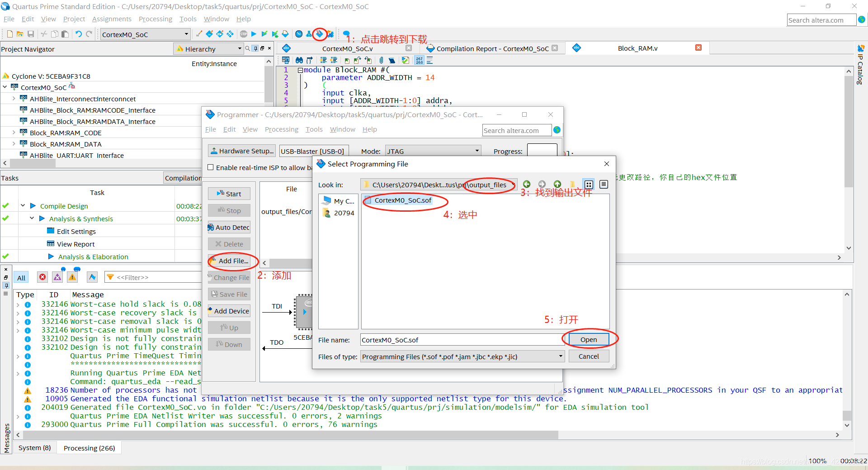Switch to list view icon in file dialog
Screen dimensions: 868x470
click(589, 184)
